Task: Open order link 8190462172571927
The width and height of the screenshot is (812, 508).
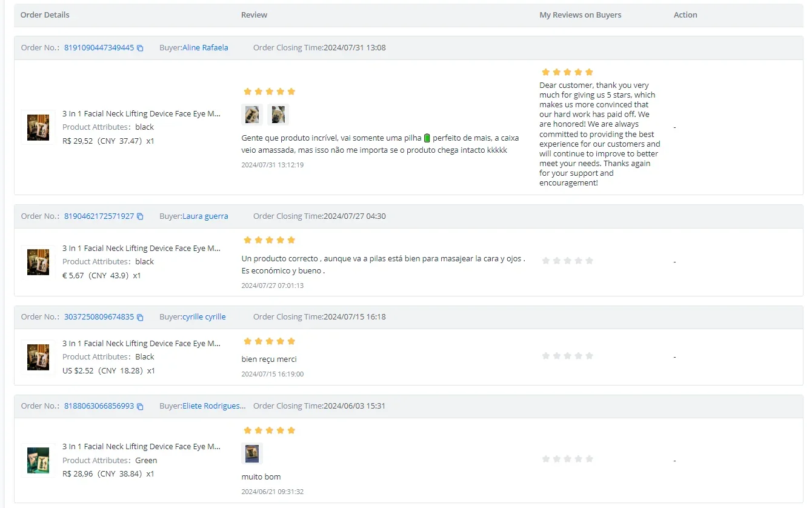Action: [x=99, y=216]
